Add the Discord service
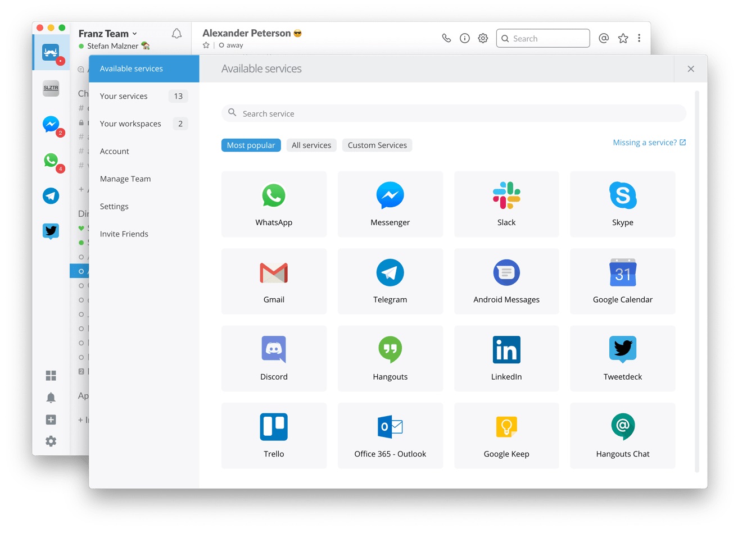The height and width of the screenshot is (538, 756). coord(274,358)
